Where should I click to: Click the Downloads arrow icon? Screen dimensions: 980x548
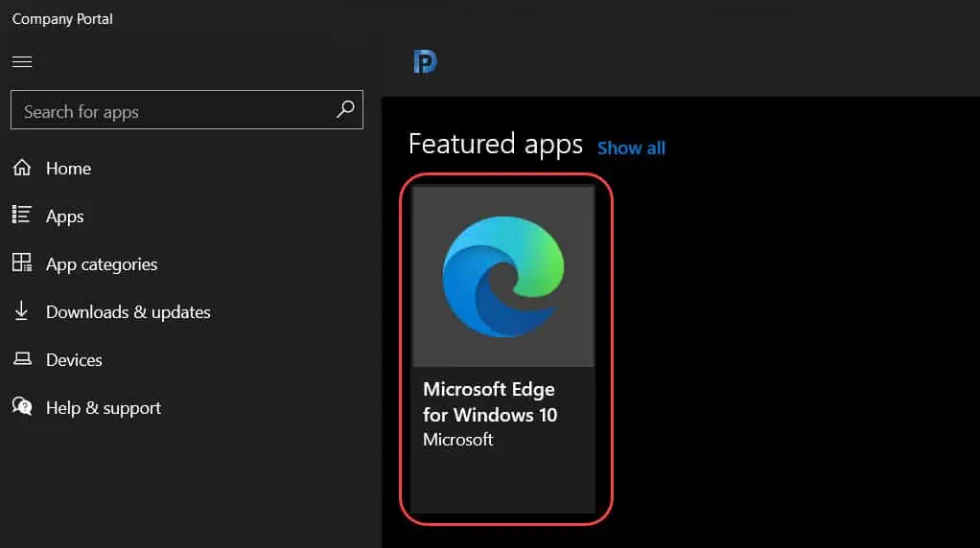tap(21, 310)
